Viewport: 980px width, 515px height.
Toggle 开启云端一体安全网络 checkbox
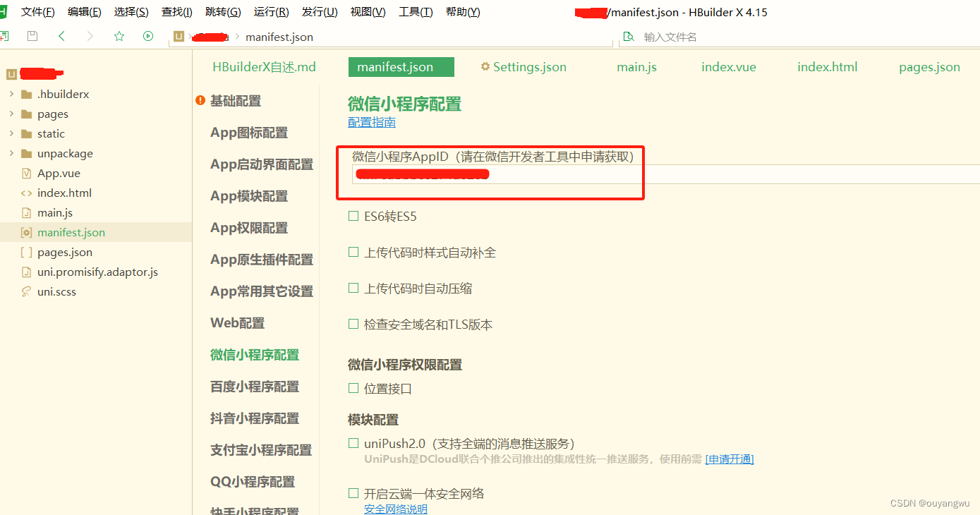pos(353,493)
